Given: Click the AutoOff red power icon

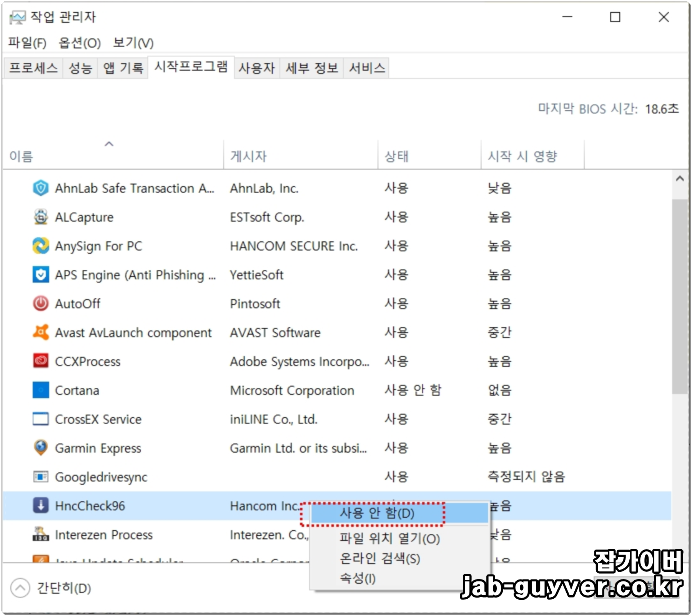Looking at the screenshot, I should tap(41, 304).
